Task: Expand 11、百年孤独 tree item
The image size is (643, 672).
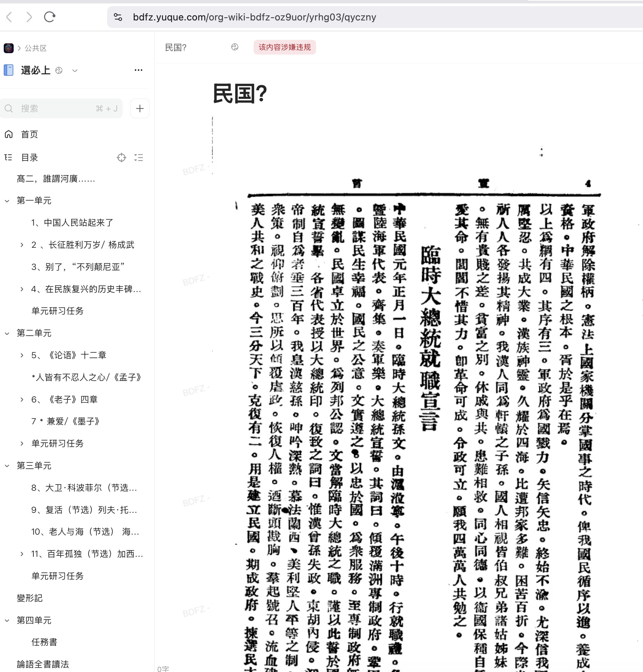Action: (22, 554)
